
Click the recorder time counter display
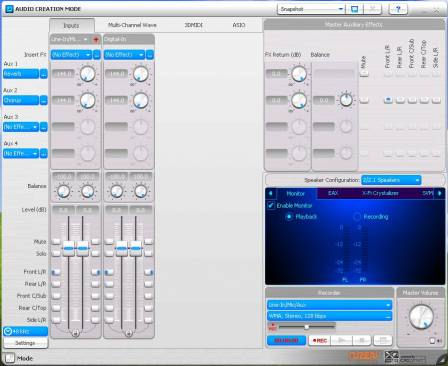tap(286, 340)
